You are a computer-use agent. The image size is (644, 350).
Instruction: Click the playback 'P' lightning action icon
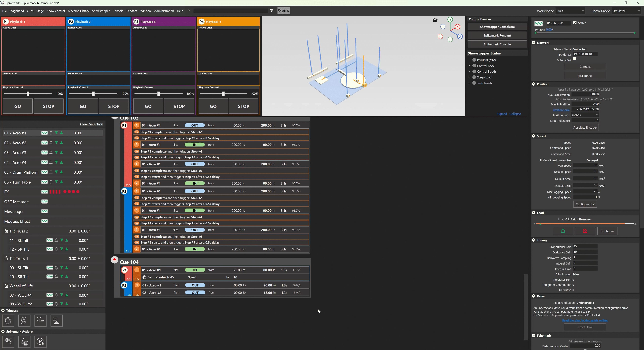click(40, 341)
